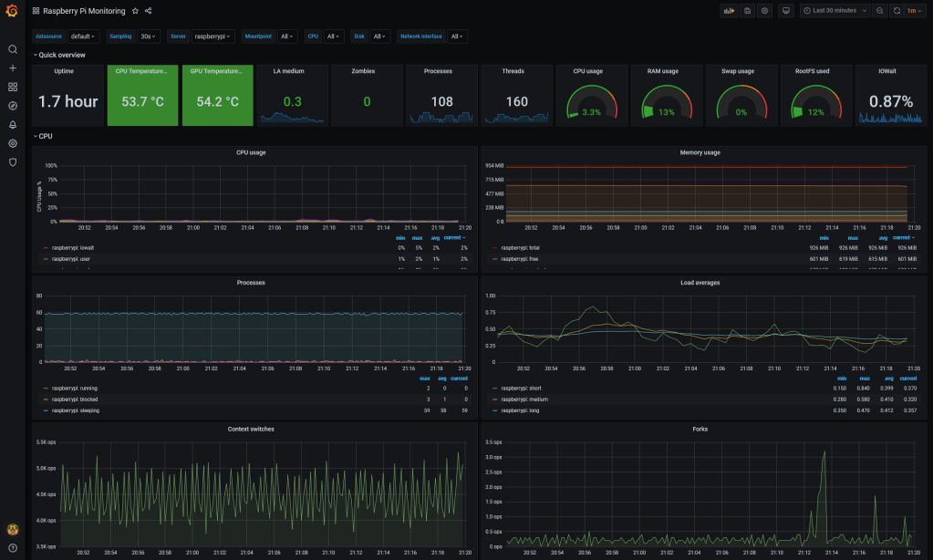Open the Uptime panel title menu
The height and width of the screenshot is (560, 933).
pos(64,71)
